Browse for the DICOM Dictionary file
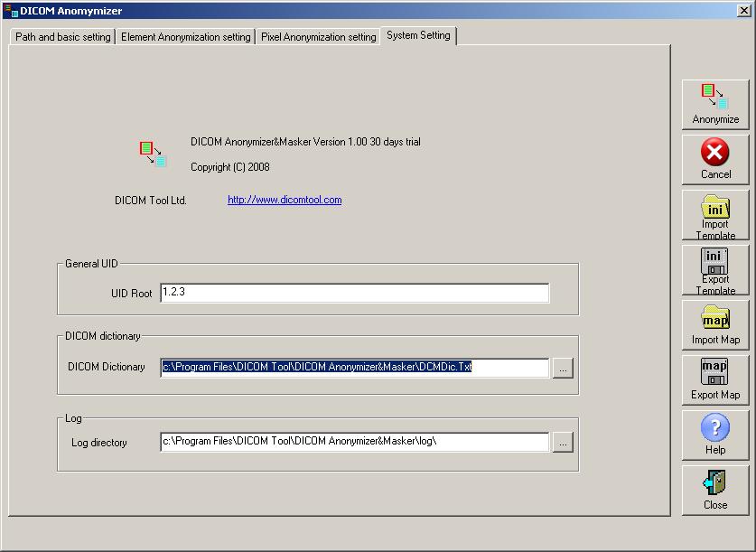 click(563, 369)
